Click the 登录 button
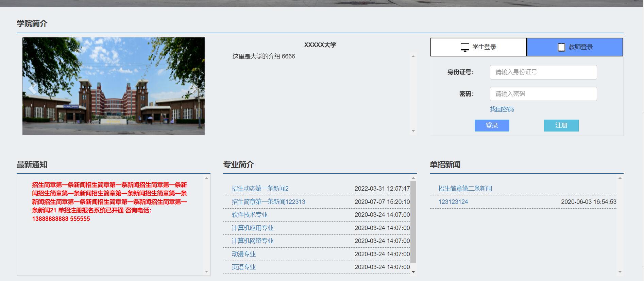 (x=492, y=125)
